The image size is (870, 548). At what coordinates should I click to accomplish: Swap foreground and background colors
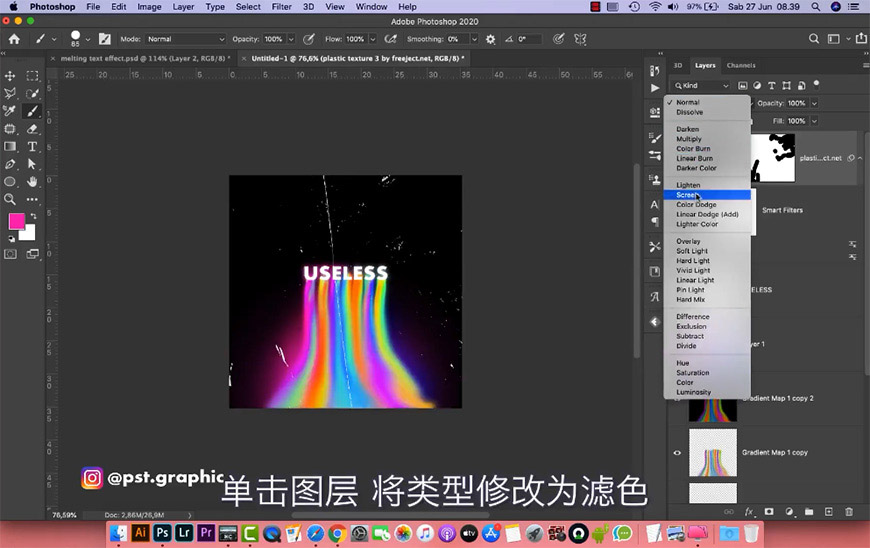point(33,216)
